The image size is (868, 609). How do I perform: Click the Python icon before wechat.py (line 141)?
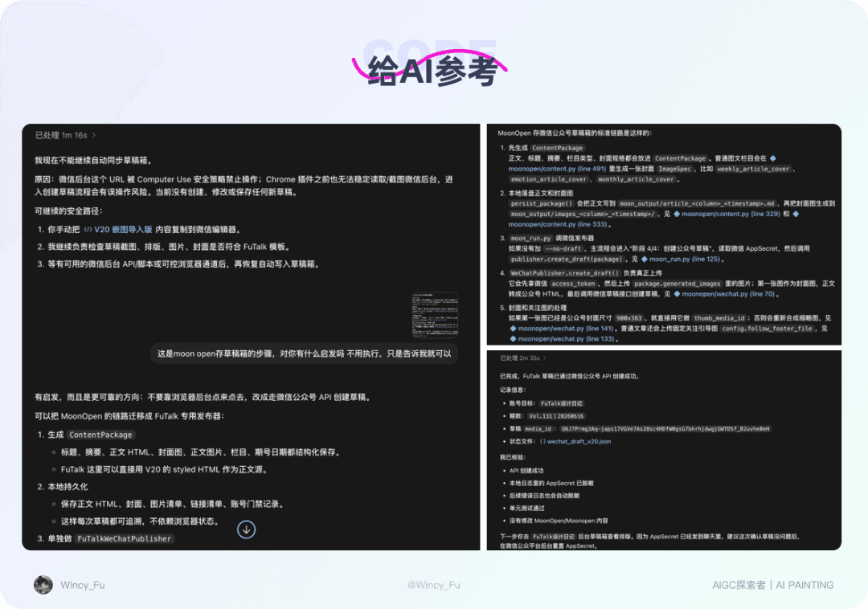(x=513, y=329)
